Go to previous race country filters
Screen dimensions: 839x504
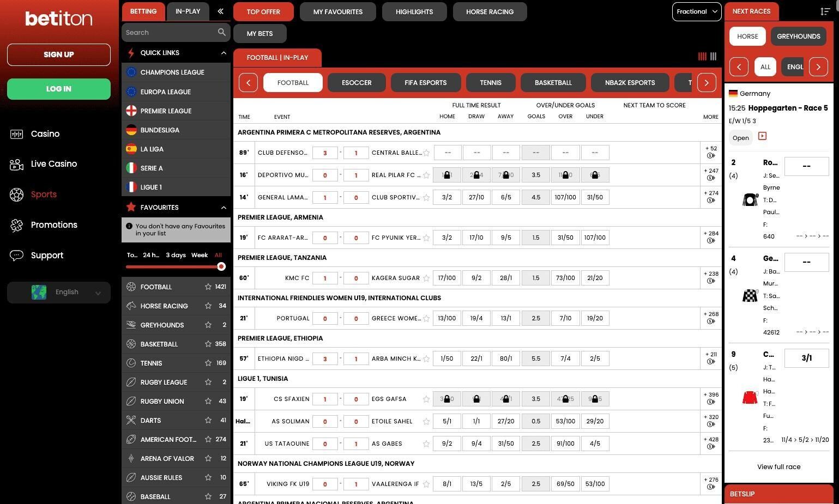pyautogui.click(x=739, y=67)
